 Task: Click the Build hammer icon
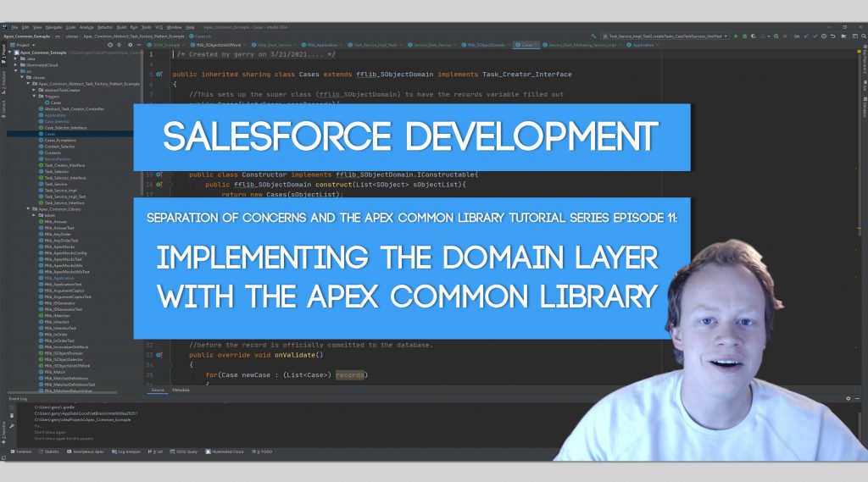pyautogui.click(x=594, y=36)
